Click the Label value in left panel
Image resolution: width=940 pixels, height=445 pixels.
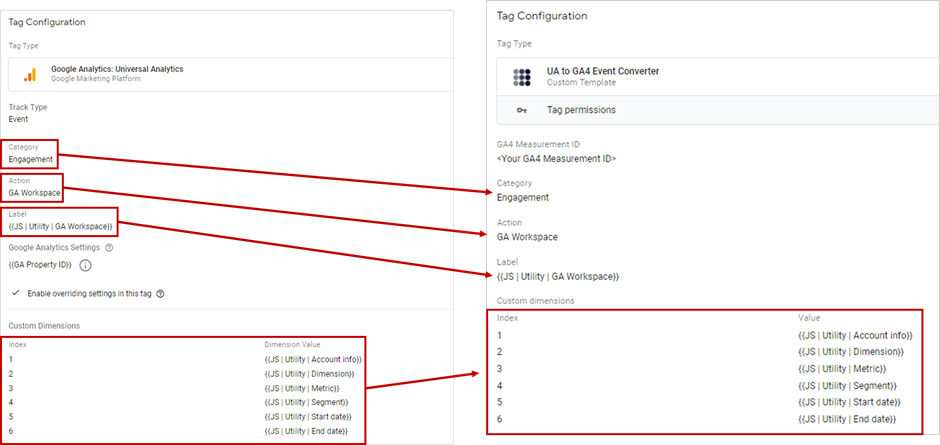[61, 226]
